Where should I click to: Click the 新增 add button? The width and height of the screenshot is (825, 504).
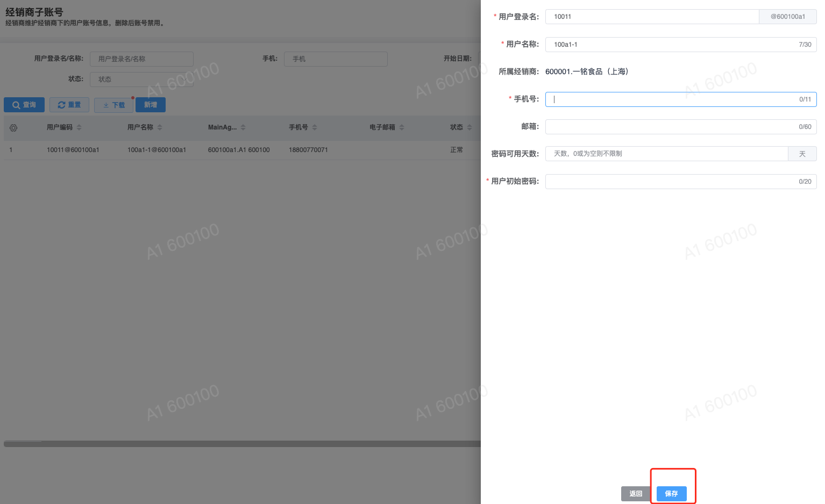tap(151, 105)
